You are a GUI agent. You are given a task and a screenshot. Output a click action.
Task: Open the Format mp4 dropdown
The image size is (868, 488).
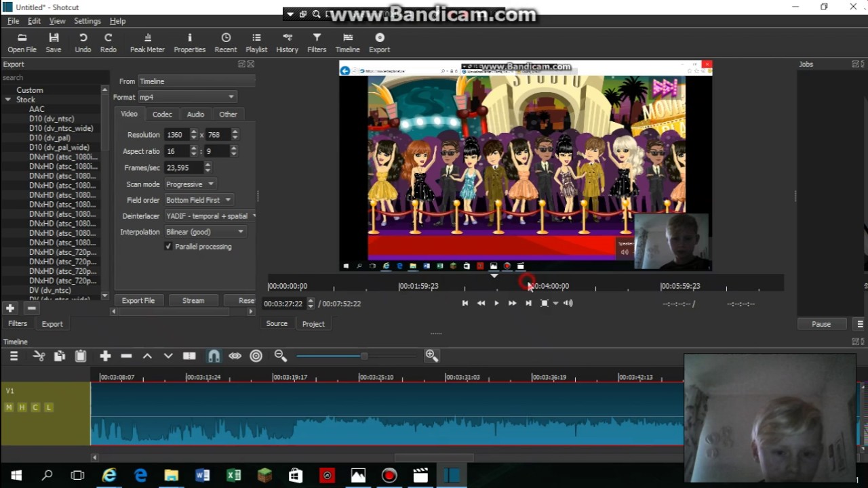187,97
